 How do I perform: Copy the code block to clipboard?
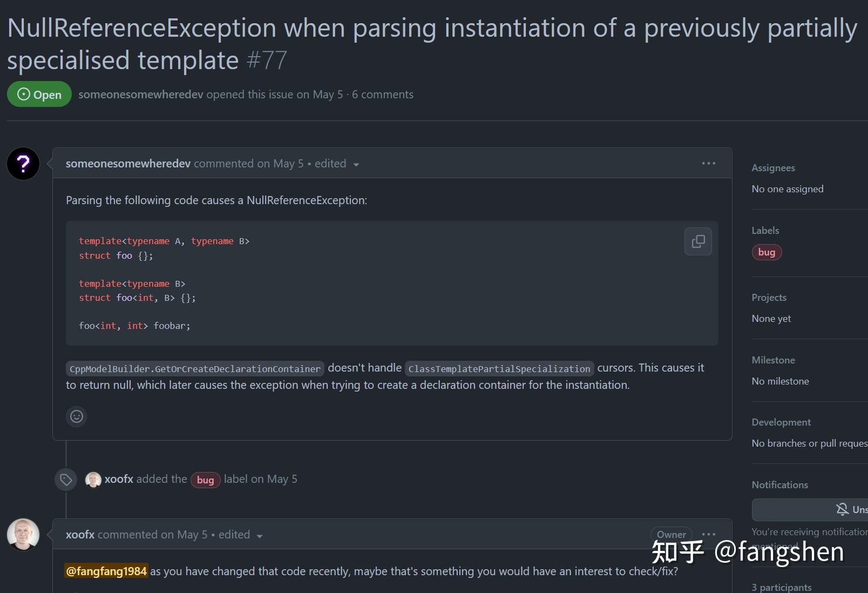697,241
